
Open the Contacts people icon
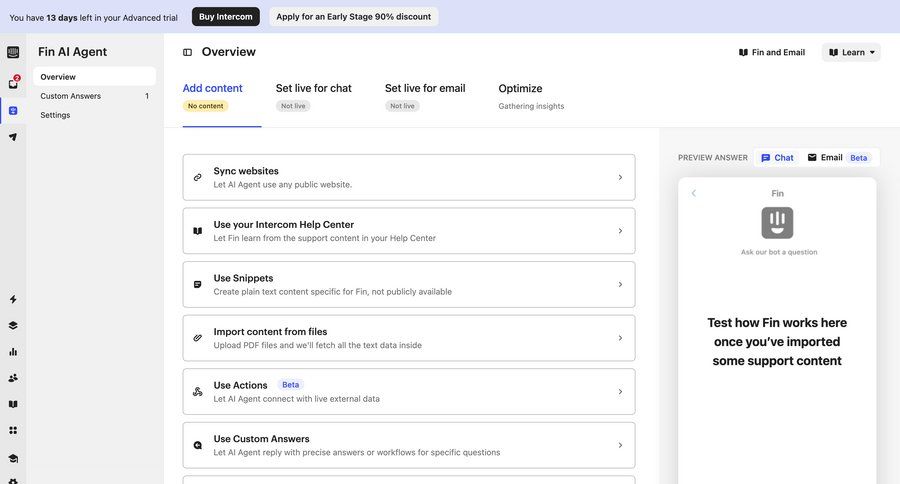click(13, 378)
